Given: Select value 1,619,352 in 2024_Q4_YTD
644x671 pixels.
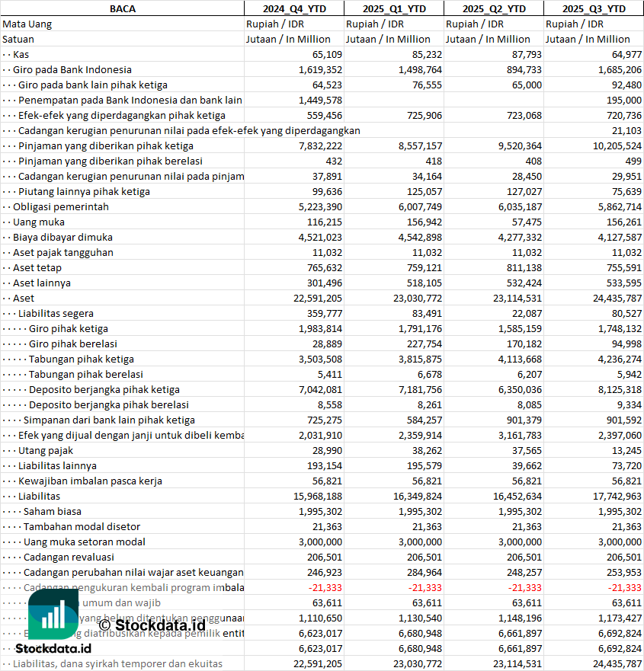Looking at the screenshot, I should 320,70.
